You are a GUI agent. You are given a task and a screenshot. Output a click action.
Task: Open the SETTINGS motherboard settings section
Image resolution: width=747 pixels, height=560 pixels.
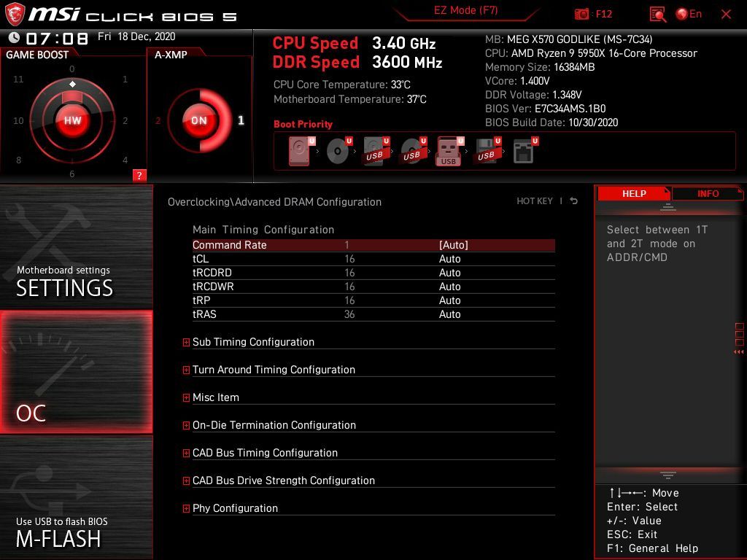[x=76, y=246]
